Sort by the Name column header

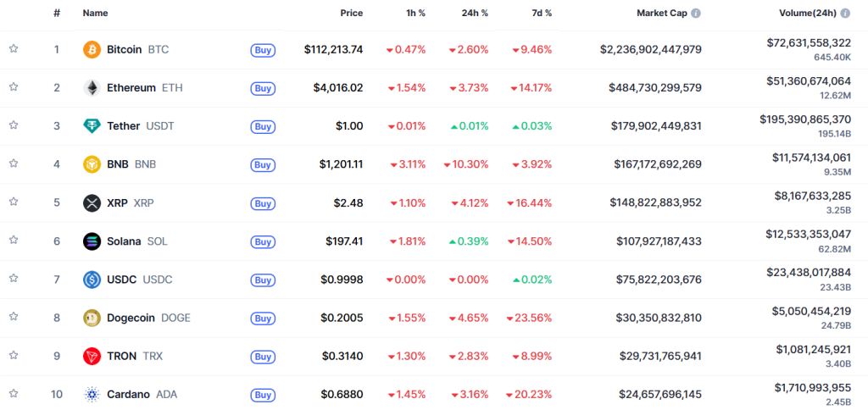tap(95, 14)
